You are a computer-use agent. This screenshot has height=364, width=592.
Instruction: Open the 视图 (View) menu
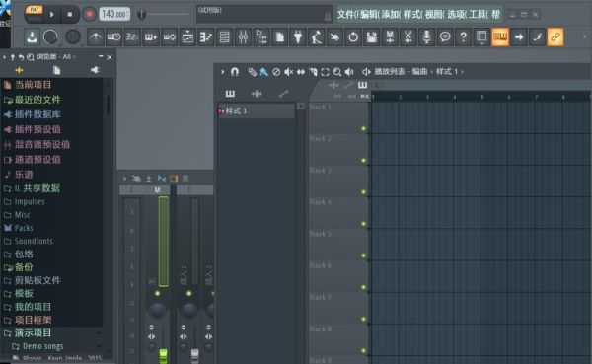[434, 15]
